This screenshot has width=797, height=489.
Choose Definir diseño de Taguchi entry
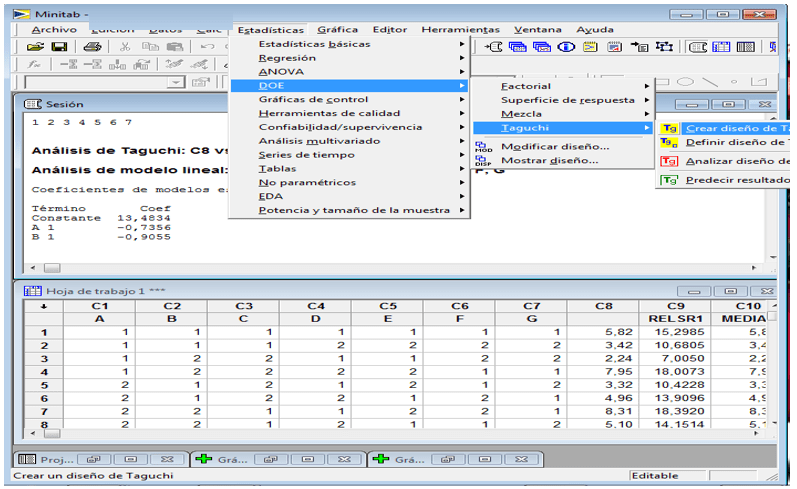pyautogui.click(x=724, y=142)
